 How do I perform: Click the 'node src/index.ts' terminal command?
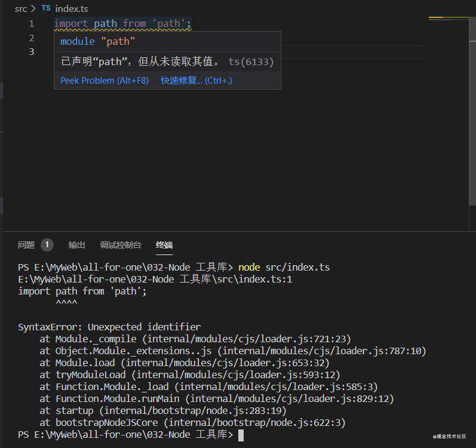coord(284,267)
